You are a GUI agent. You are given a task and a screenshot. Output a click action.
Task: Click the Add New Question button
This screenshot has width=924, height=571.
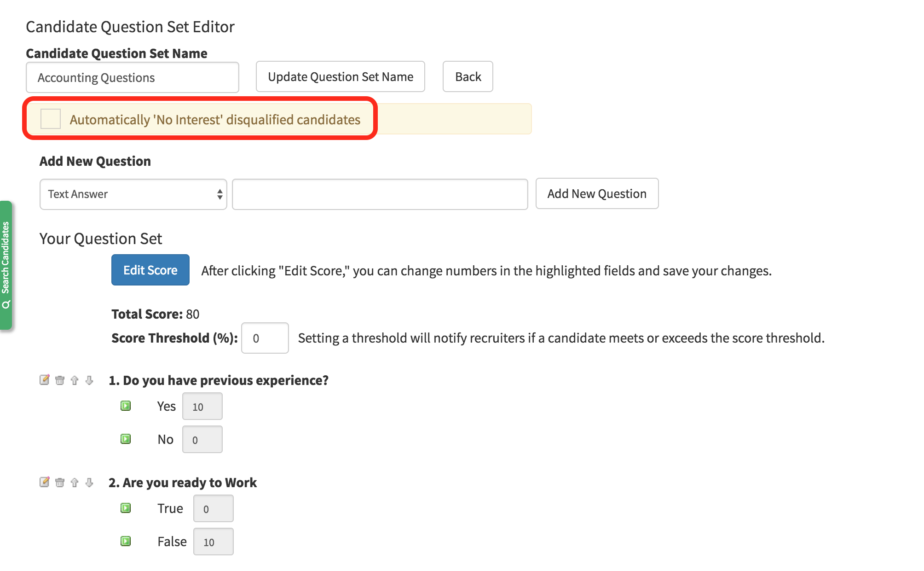[x=597, y=194]
